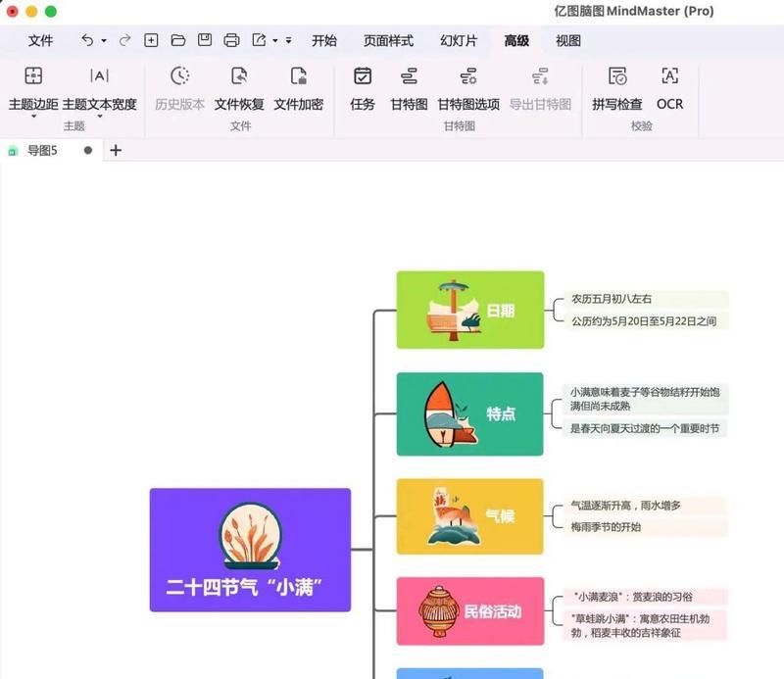Select the central topic 二十四节气"小满"
The image size is (784, 679).
pyautogui.click(x=250, y=550)
